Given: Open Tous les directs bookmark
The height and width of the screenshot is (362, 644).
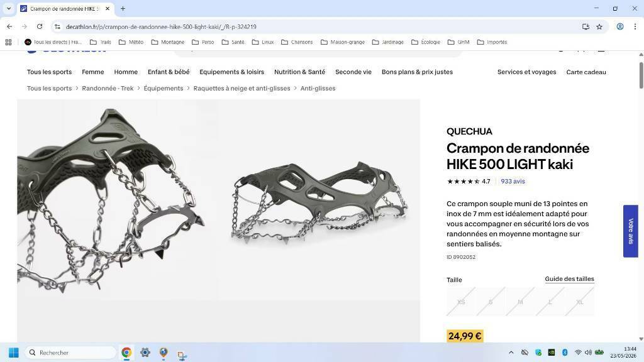Looking at the screenshot, I should (53, 42).
